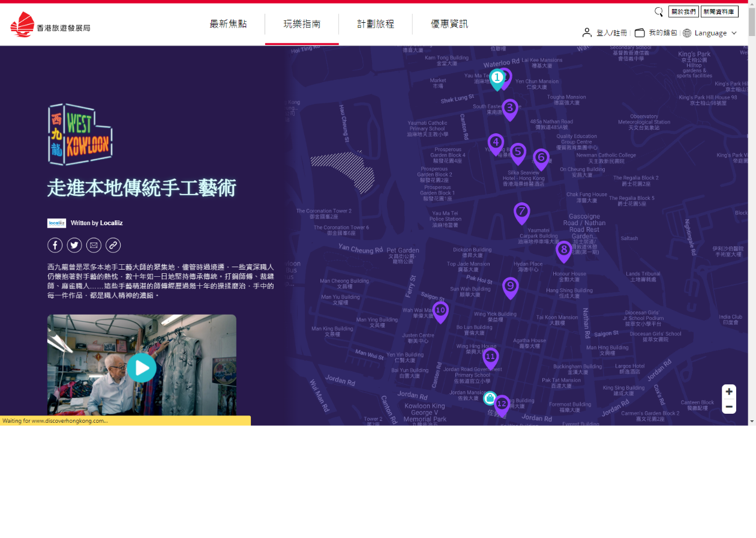756x538 pixels.
Task: Select map marker 8
Action: click(564, 251)
